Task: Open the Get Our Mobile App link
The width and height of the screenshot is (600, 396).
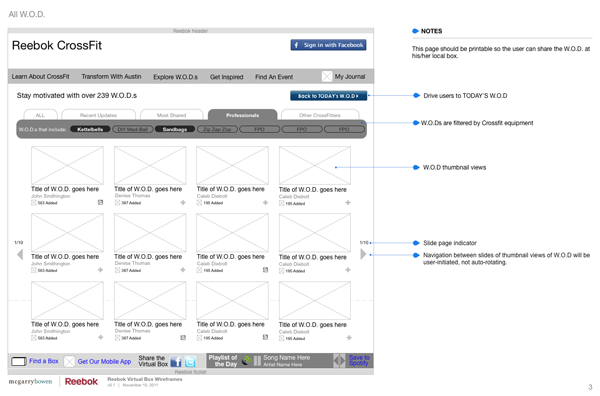Action: pos(104,361)
